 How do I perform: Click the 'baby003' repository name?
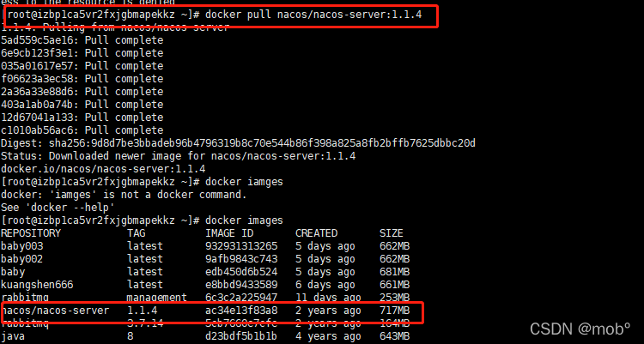[21, 246]
